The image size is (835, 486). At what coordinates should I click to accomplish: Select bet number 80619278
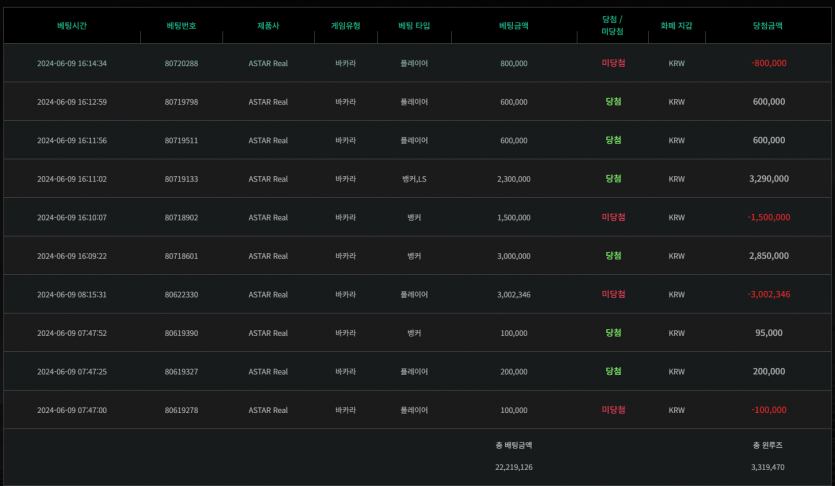coord(181,410)
